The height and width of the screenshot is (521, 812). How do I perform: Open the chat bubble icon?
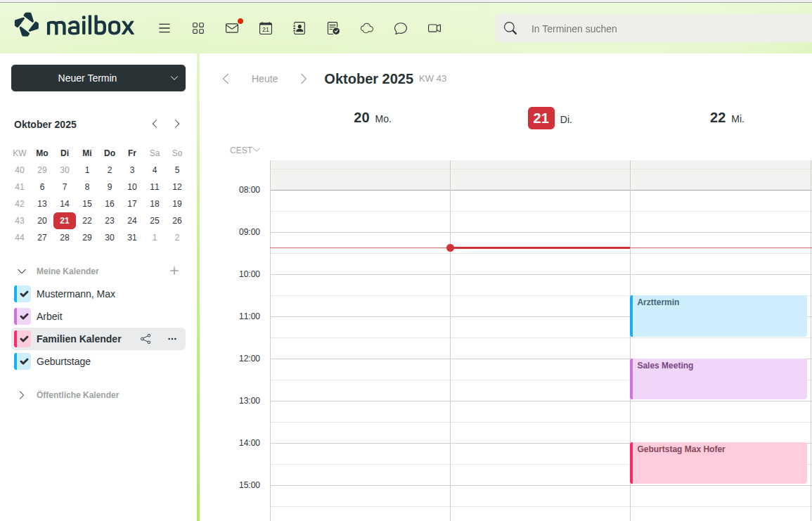[401, 28]
